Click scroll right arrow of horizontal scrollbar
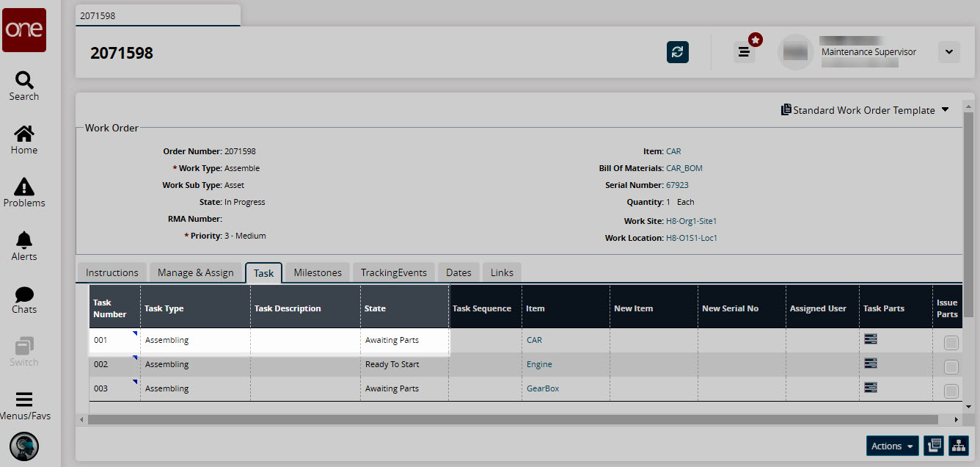Screen dimensions: 980x467 tap(955, 419)
